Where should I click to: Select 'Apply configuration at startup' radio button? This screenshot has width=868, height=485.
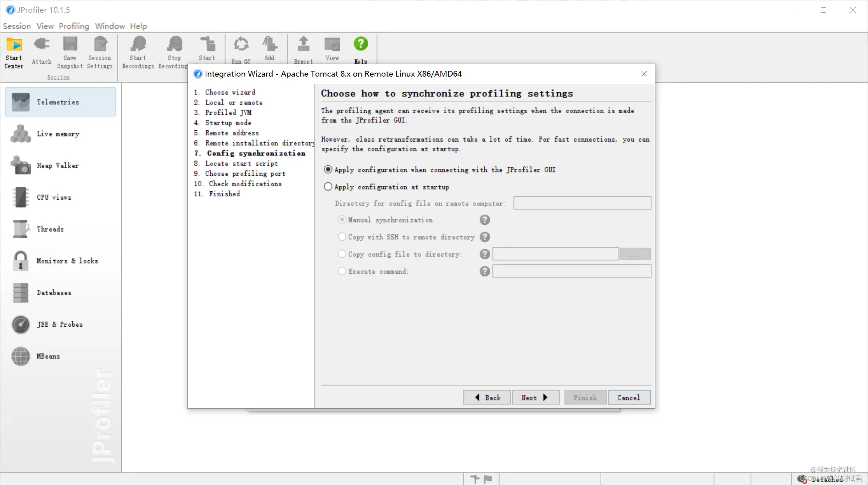328,187
